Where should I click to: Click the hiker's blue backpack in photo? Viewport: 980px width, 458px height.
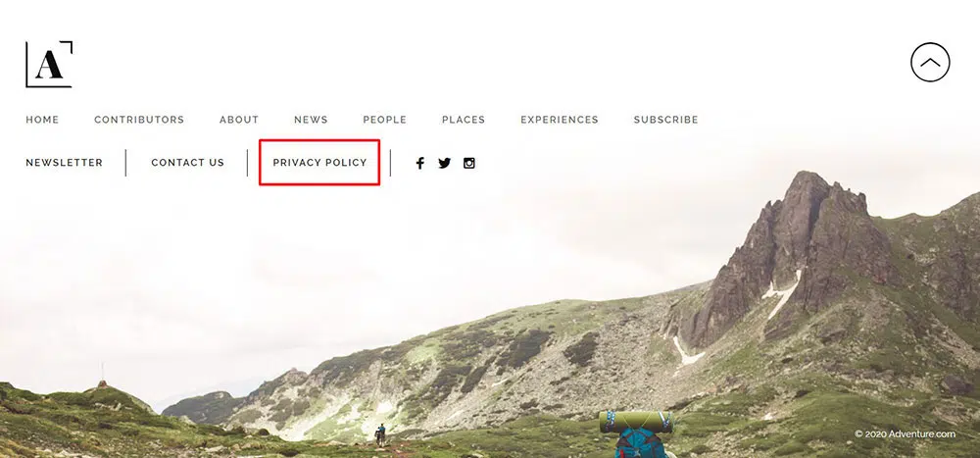(638, 443)
